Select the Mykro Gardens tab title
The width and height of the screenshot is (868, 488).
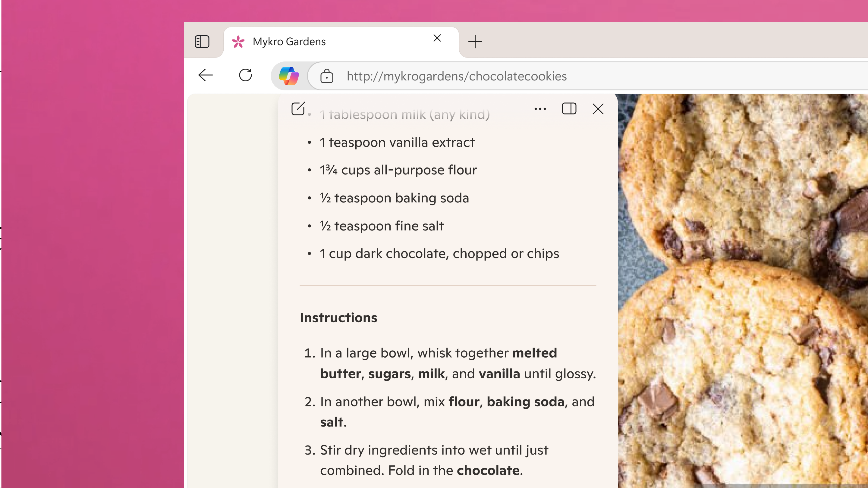point(289,42)
